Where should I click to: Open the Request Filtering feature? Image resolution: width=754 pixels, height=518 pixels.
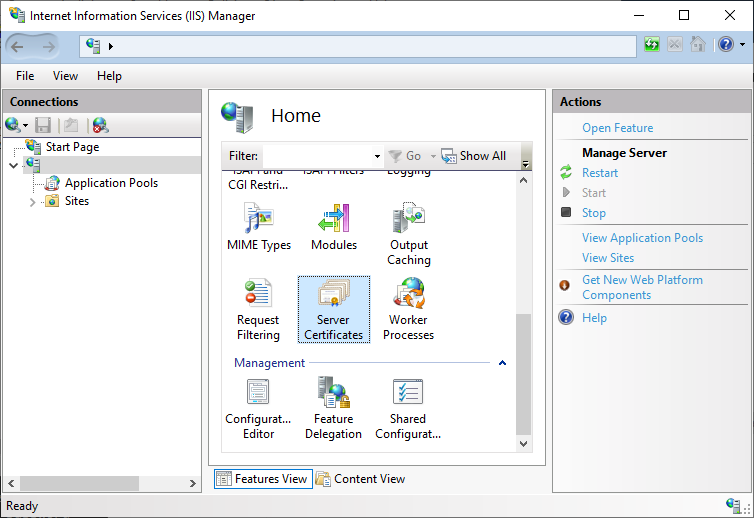click(x=258, y=308)
